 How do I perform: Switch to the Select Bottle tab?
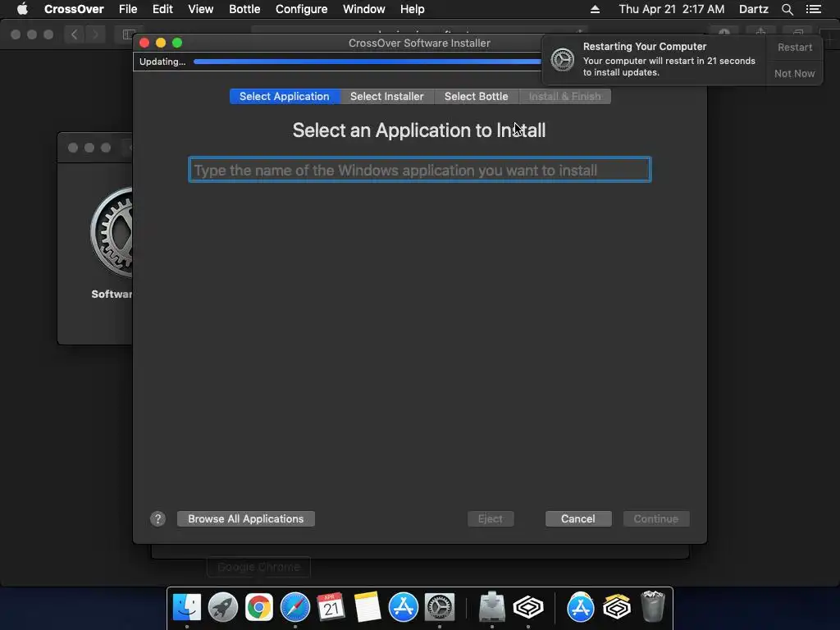coord(477,97)
